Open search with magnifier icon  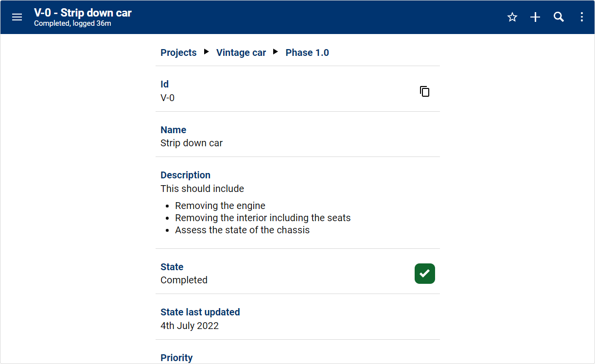tap(559, 17)
